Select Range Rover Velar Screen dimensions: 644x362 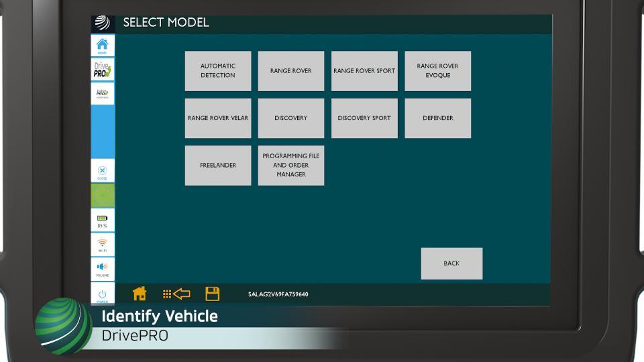click(x=218, y=118)
